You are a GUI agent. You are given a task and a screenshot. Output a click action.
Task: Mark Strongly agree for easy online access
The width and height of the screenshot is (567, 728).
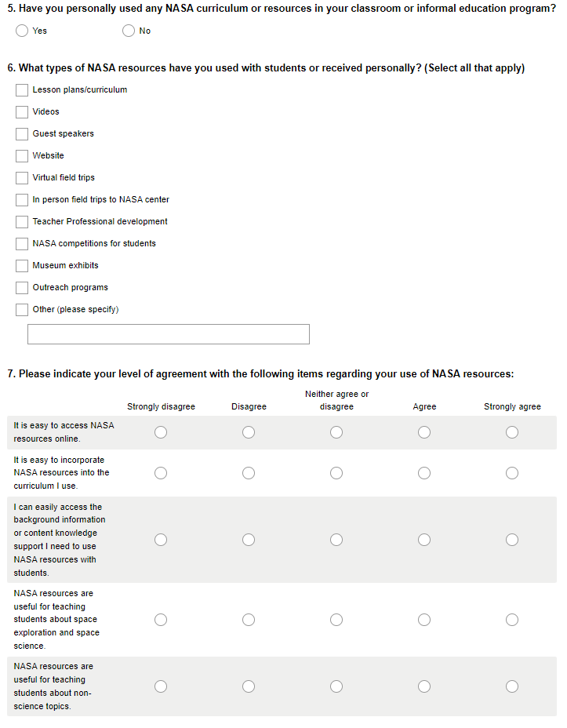(512, 432)
